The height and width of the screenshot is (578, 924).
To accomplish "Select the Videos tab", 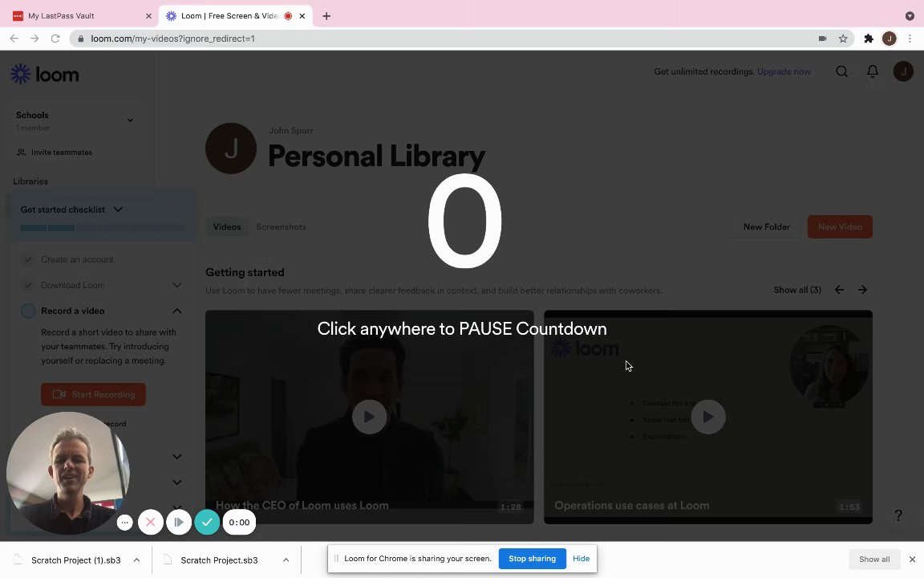I will point(227,226).
